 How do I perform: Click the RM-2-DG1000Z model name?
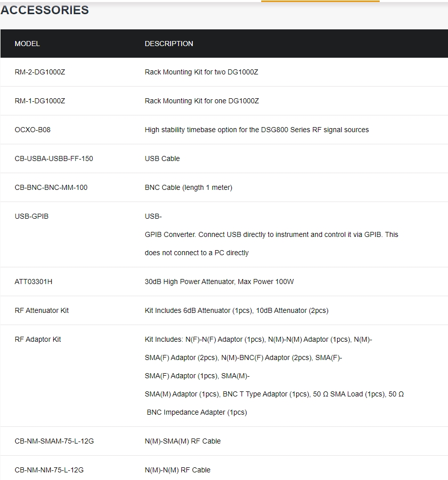click(x=40, y=72)
